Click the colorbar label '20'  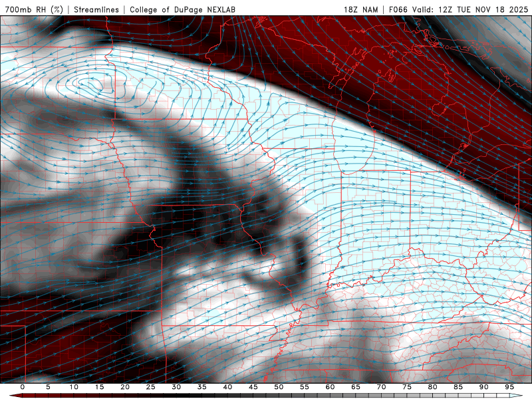tap(125, 387)
